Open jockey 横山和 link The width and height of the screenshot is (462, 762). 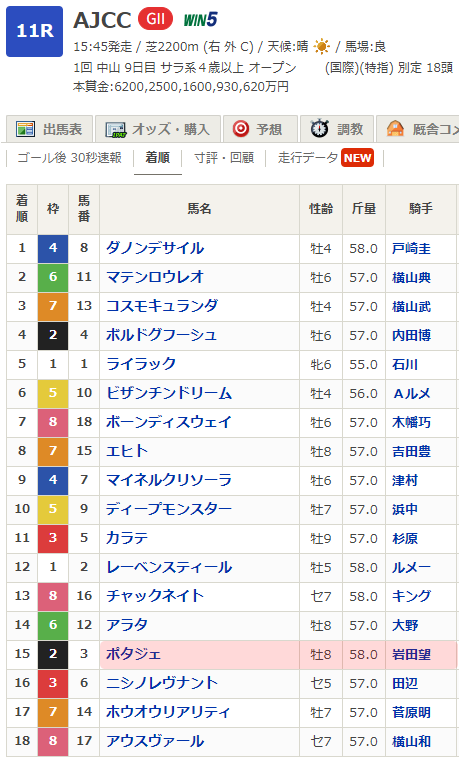pyautogui.click(x=411, y=741)
